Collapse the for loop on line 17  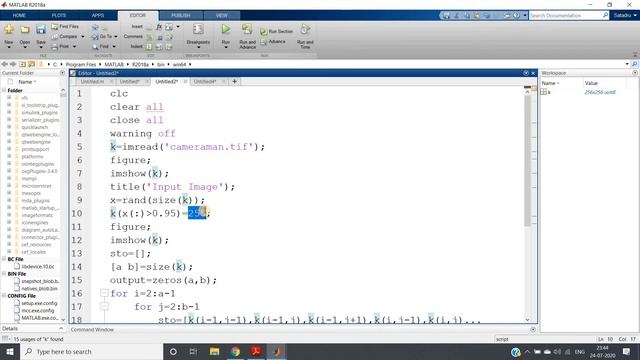click(x=104, y=306)
